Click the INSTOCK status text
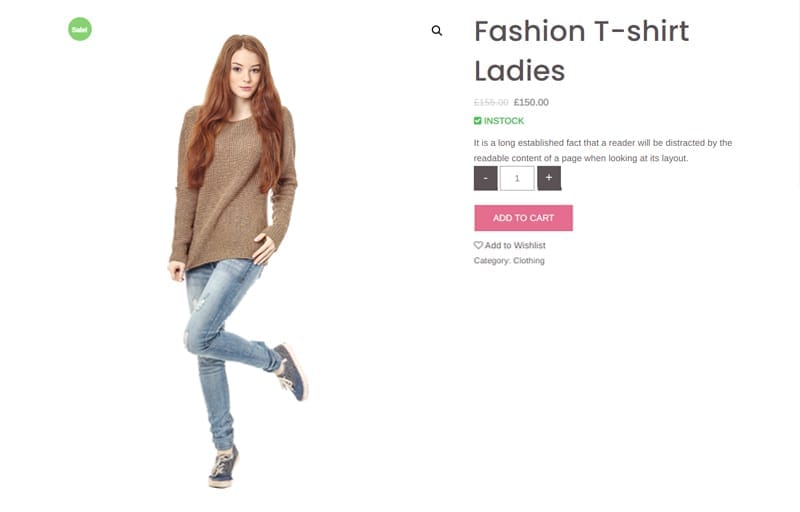The width and height of the screenshot is (800, 512). coord(504,121)
